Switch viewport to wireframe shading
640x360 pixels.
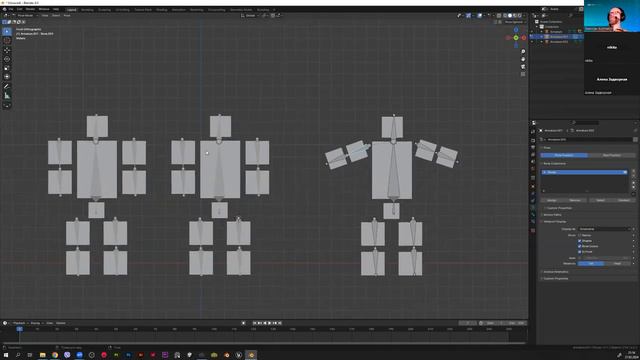504,16
